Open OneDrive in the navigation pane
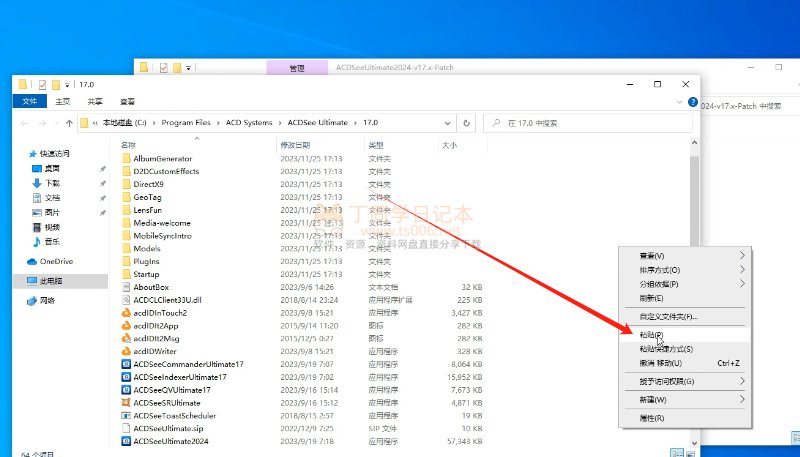Image resolution: width=800 pixels, height=457 pixels. click(x=55, y=262)
